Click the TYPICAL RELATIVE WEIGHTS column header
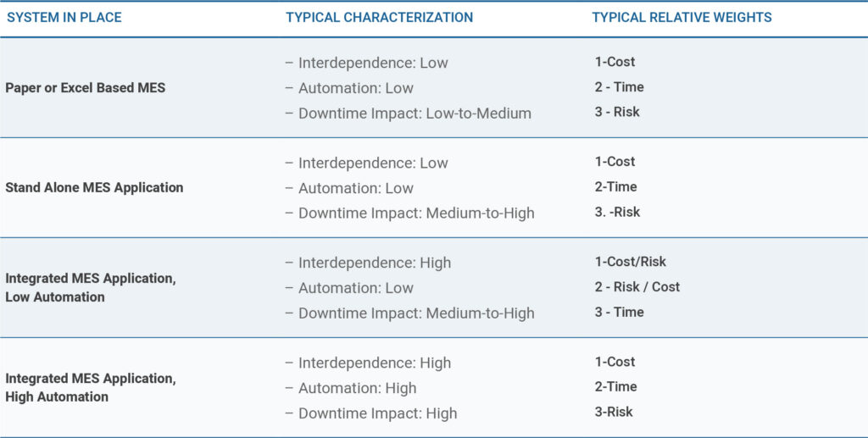868x438 pixels. point(682,17)
